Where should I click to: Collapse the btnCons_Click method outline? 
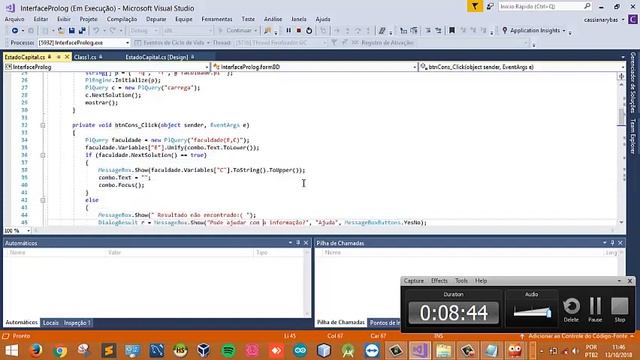[x=43, y=125]
